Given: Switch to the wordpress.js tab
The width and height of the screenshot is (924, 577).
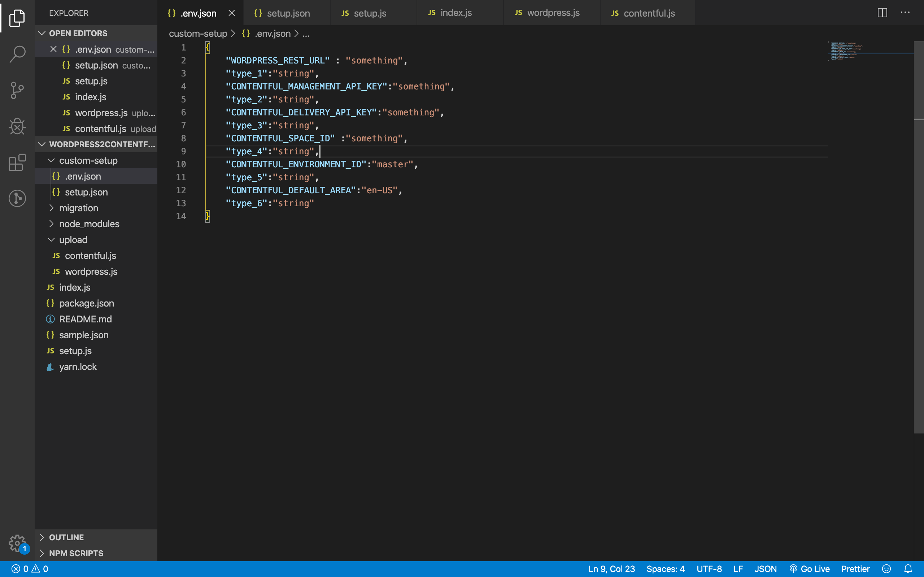Looking at the screenshot, I should (553, 13).
